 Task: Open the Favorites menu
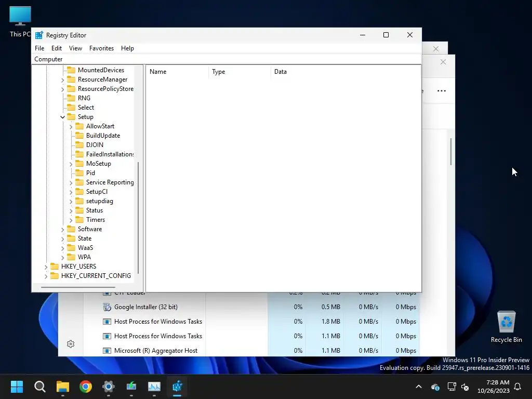pyautogui.click(x=101, y=48)
